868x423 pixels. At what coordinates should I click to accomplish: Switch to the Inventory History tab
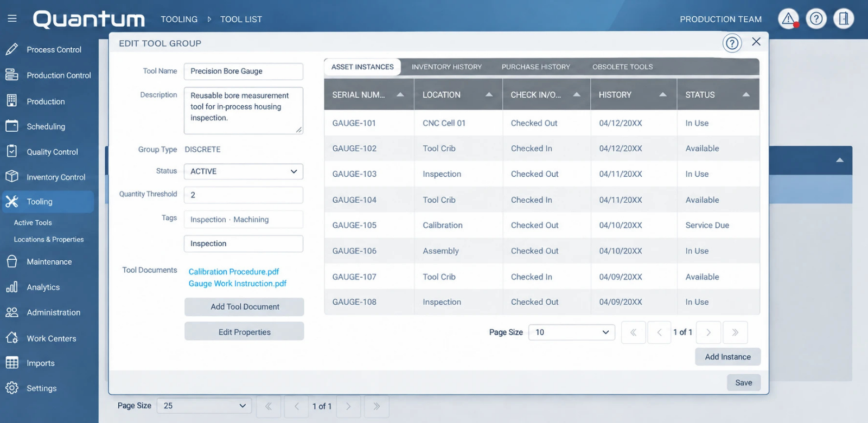[x=446, y=67]
